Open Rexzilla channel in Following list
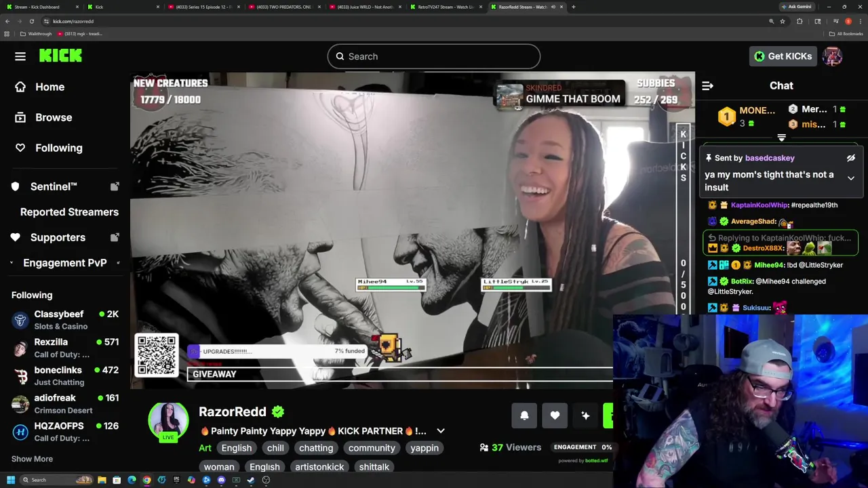 click(65, 348)
